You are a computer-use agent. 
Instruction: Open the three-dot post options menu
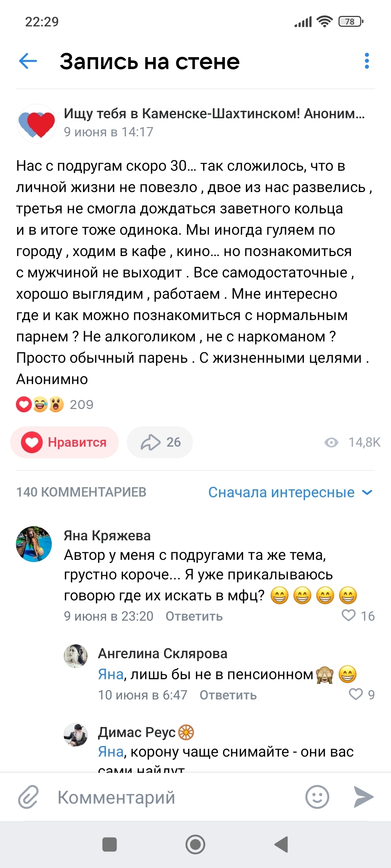pos(367,61)
